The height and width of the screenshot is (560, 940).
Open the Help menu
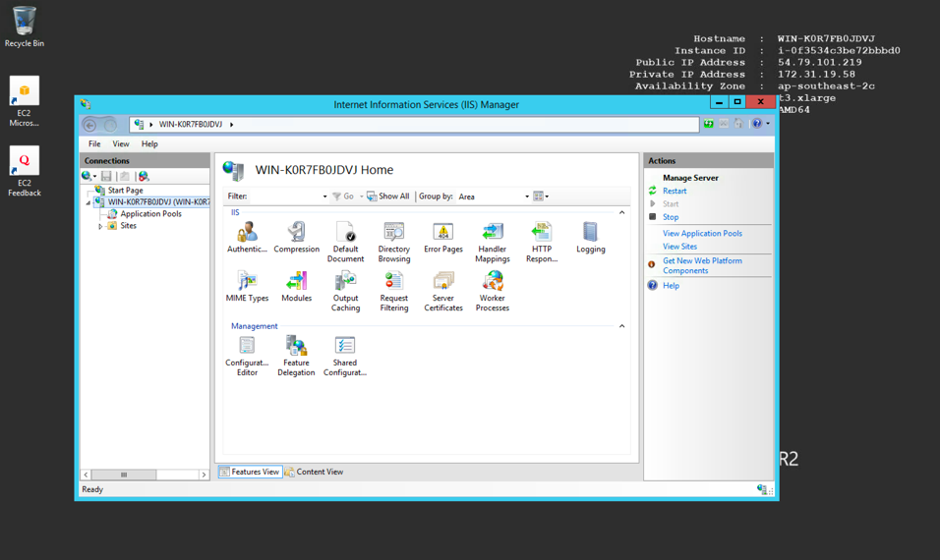(x=149, y=143)
